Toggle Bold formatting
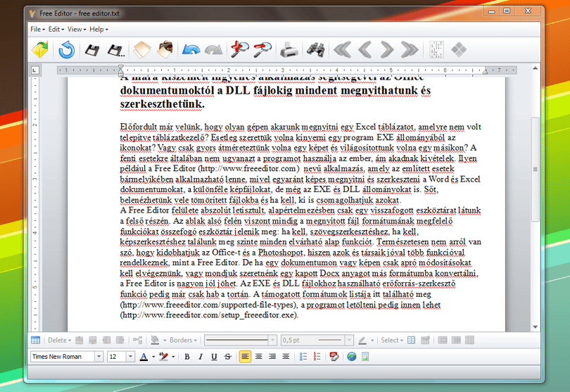The height and width of the screenshot is (392, 570). click(187, 357)
